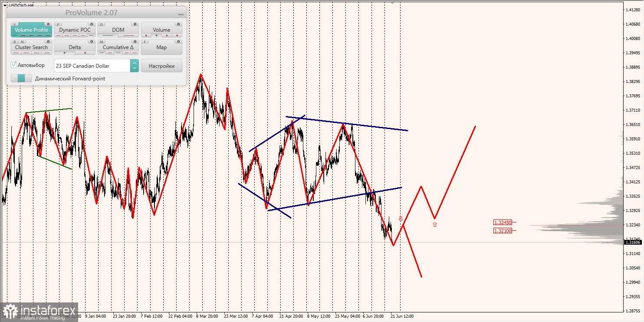Activate the Dynamic POC button
The image size is (644, 322).
pos(75,30)
